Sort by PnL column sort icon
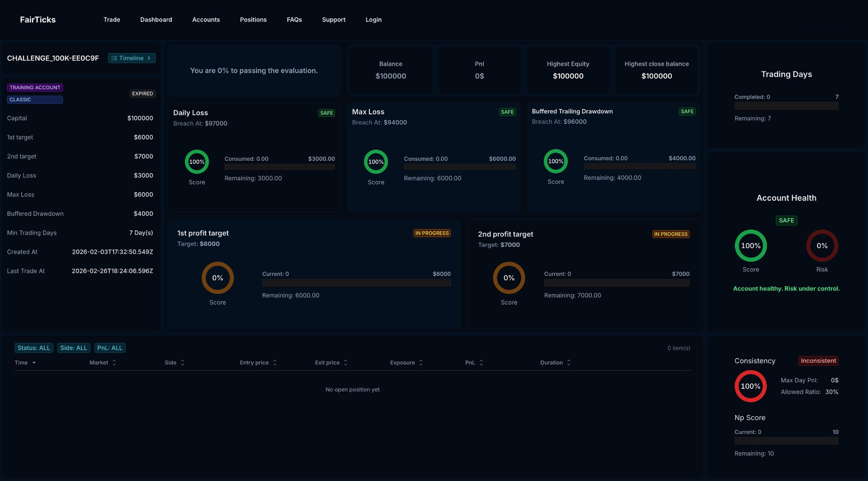 481,363
